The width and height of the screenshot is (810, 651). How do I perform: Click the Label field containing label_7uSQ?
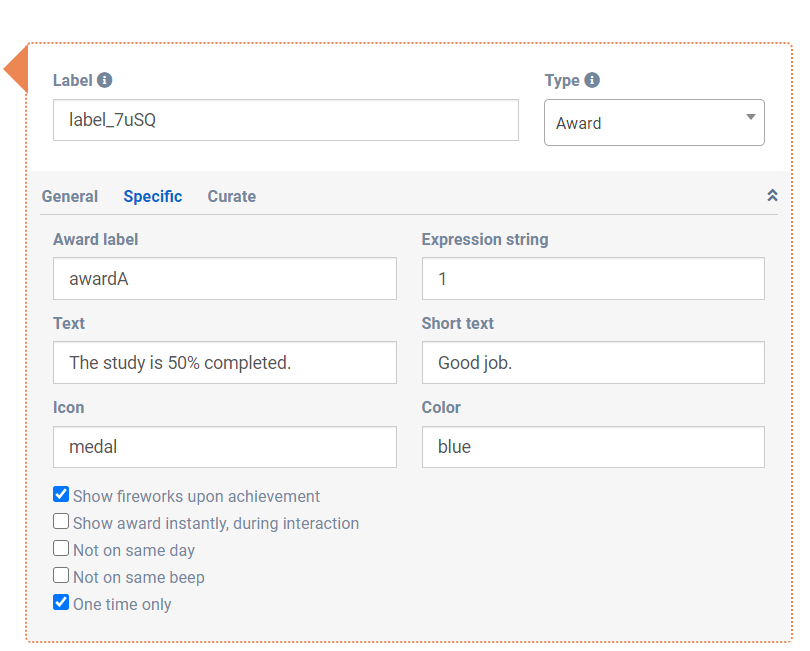pyautogui.click(x=285, y=120)
